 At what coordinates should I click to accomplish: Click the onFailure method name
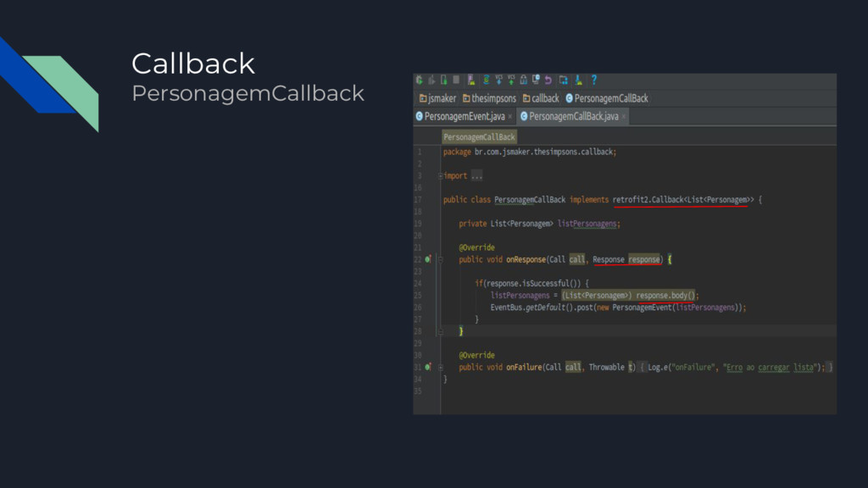(524, 368)
